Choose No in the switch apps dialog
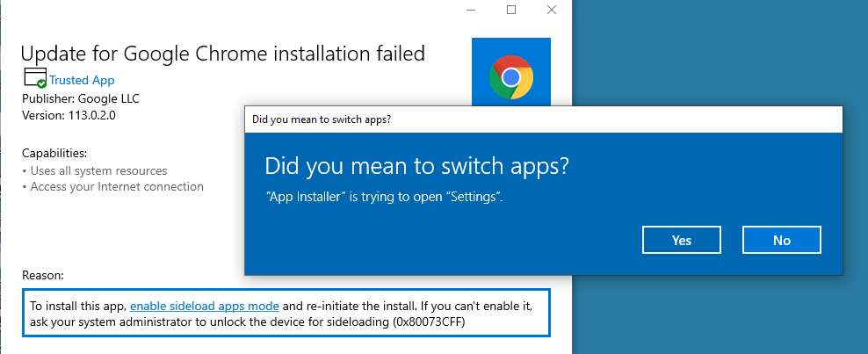Image resolution: width=868 pixels, height=354 pixels. [781, 240]
